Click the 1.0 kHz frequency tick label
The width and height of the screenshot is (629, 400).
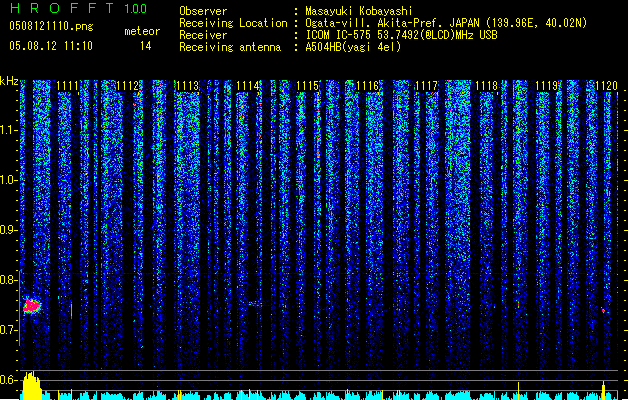click(x=8, y=180)
